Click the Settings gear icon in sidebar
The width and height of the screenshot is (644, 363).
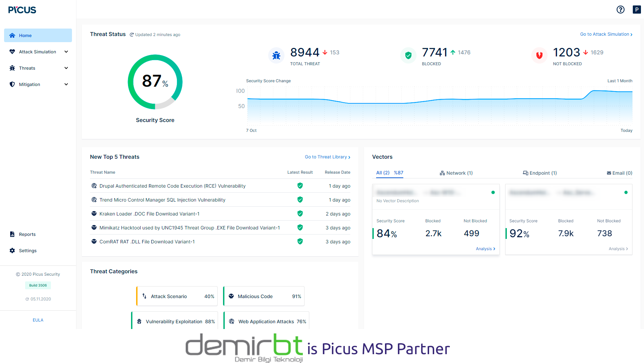click(x=12, y=250)
